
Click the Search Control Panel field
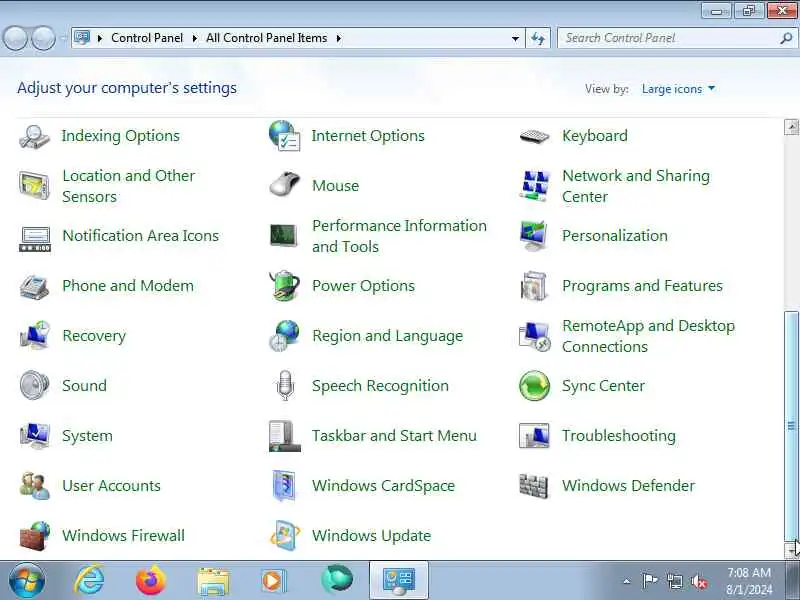pos(676,38)
